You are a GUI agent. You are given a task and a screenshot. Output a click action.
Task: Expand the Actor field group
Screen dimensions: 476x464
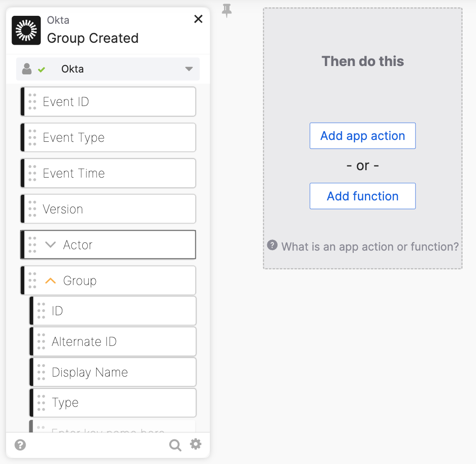(51, 245)
